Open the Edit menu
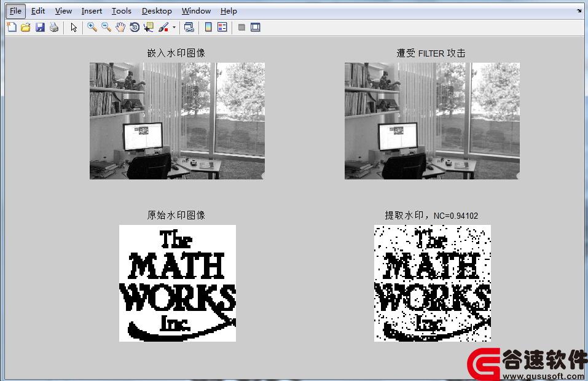Screen dimensions: 588x381 click(38, 11)
